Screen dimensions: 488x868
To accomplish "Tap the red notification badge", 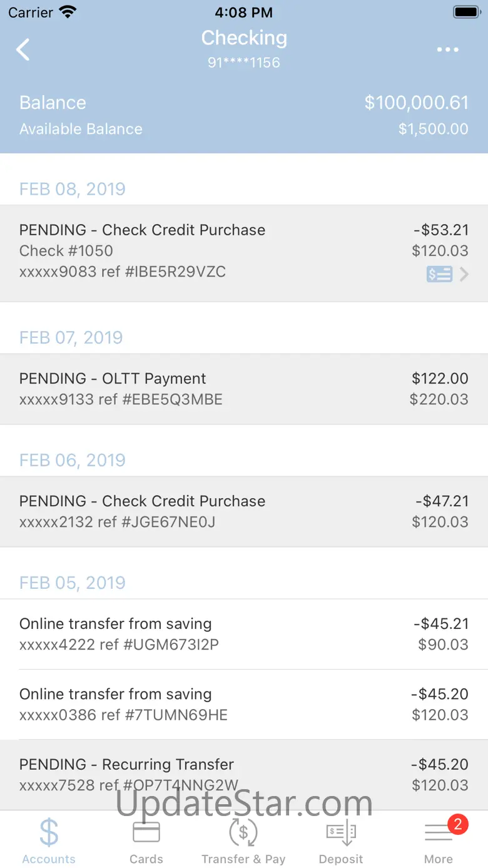I will coord(457,824).
